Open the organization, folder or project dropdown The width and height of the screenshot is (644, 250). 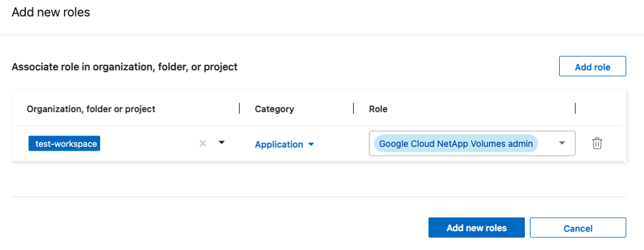pyautogui.click(x=222, y=142)
